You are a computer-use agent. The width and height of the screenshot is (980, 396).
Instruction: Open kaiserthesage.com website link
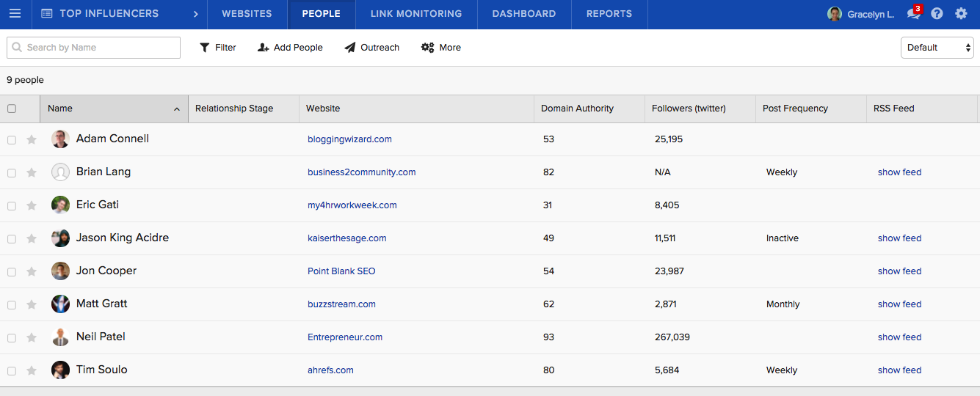pyautogui.click(x=347, y=238)
